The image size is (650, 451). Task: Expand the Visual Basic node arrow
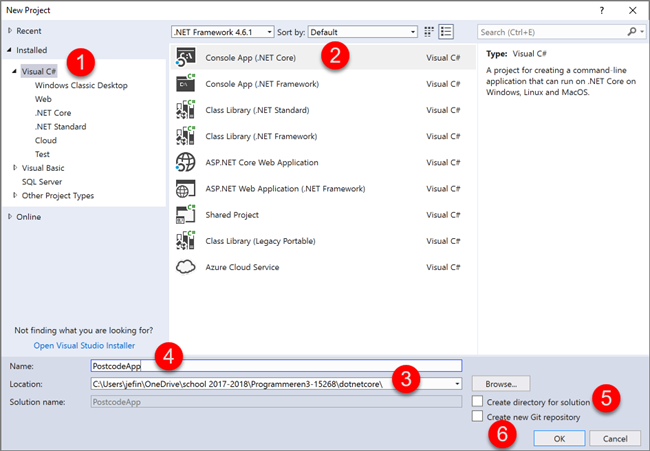click(15, 167)
